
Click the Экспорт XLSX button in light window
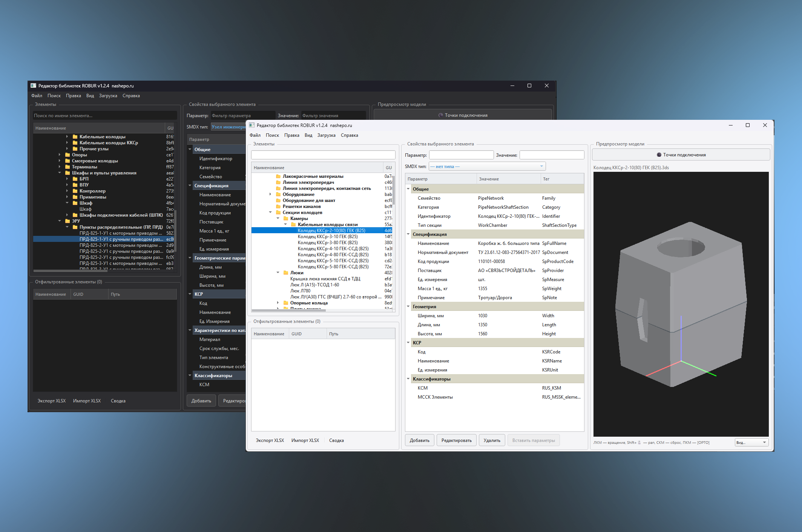(270, 440)
